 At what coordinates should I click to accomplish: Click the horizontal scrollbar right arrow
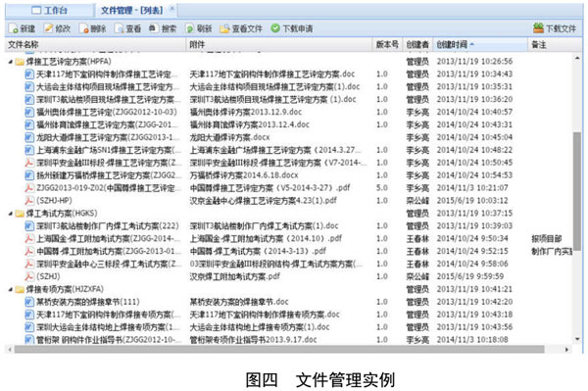click(x=566, y=350)
